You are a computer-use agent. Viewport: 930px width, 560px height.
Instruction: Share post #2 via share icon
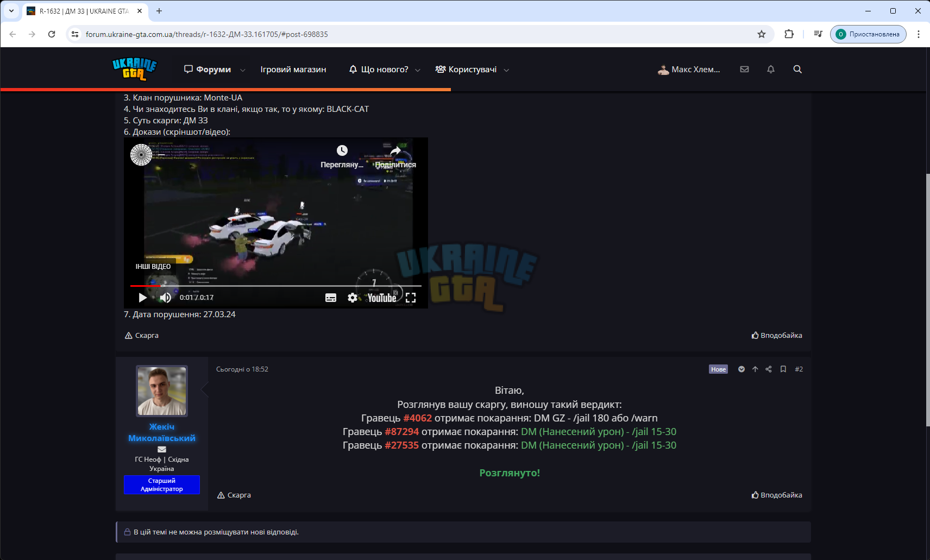coord(769,369)
